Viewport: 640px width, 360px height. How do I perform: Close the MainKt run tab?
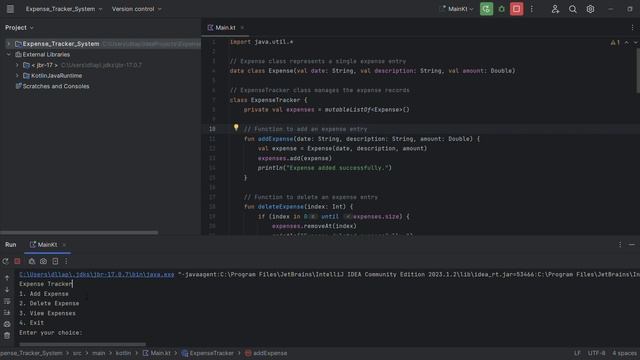64,245
